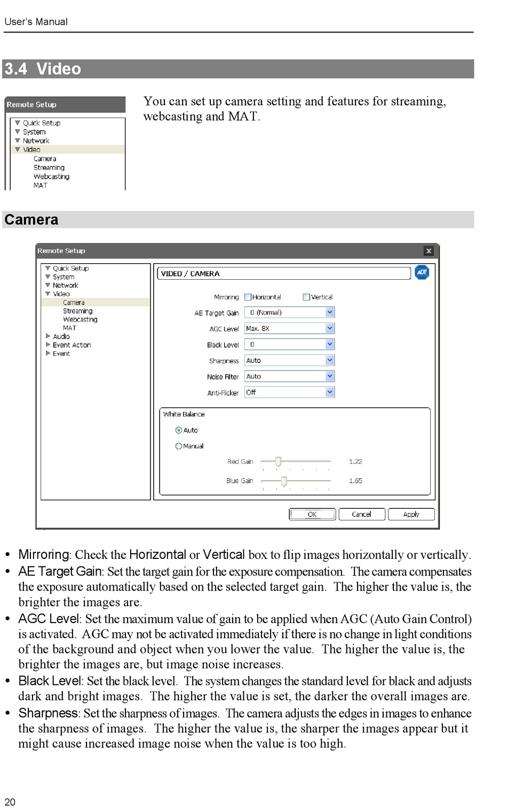
Task: Enable Vertical mirroring checkbox
Action: coord(306,297)
